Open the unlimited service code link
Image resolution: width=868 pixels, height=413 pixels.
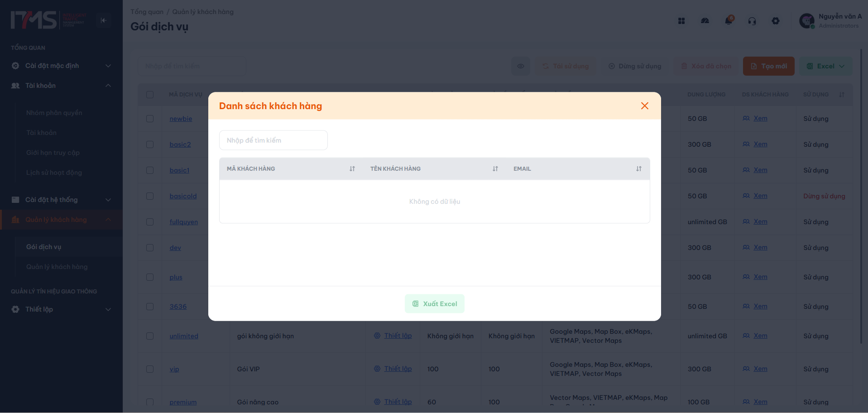(x=184, y=336)
